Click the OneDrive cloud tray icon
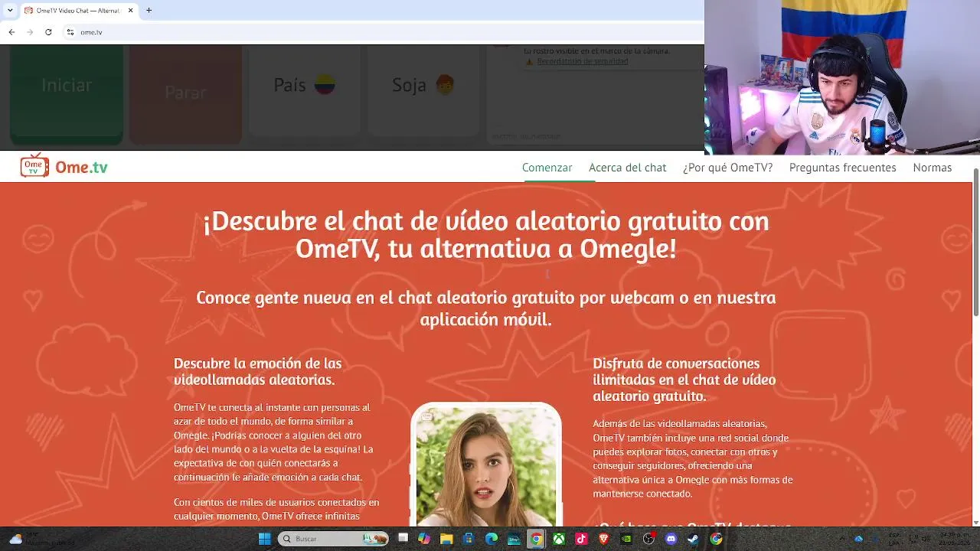 859,539
